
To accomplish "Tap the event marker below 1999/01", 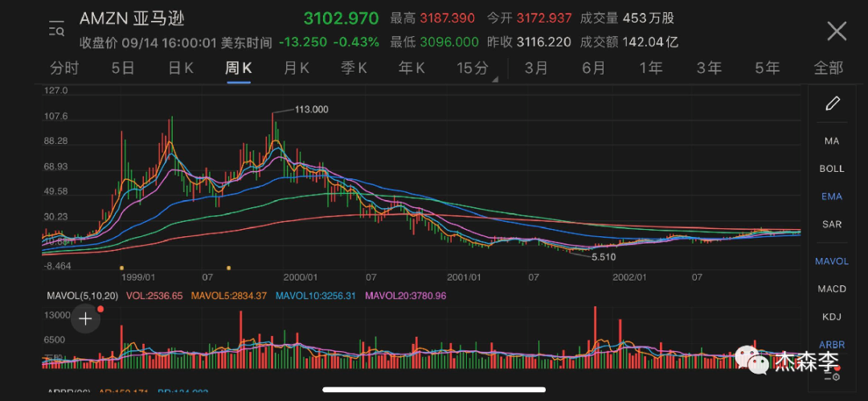I will [x=121, y=268].
